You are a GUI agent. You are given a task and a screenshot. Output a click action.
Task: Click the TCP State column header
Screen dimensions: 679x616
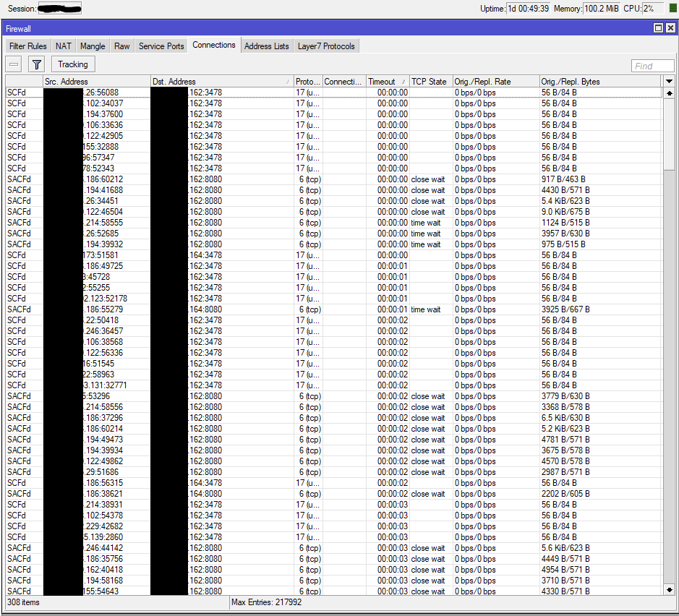[431, 82]
